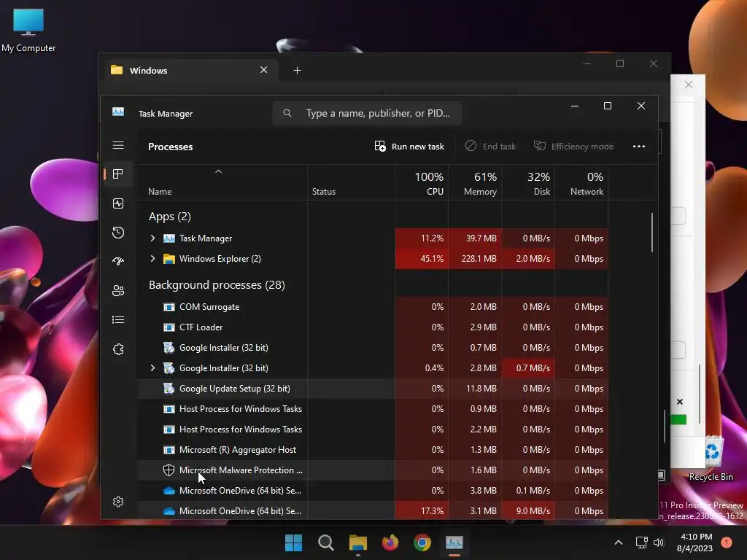Launch Google Chrome from the taskbar
Viewport: 747px width, 560px height.
422,542
